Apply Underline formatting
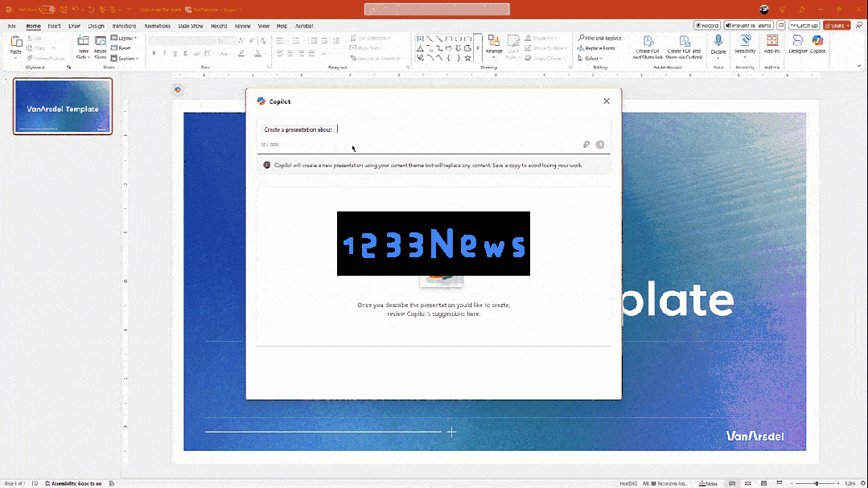Image resolution: width=868 pixels, height=488 pixels. pyautogui.click(x=175, y=54)
